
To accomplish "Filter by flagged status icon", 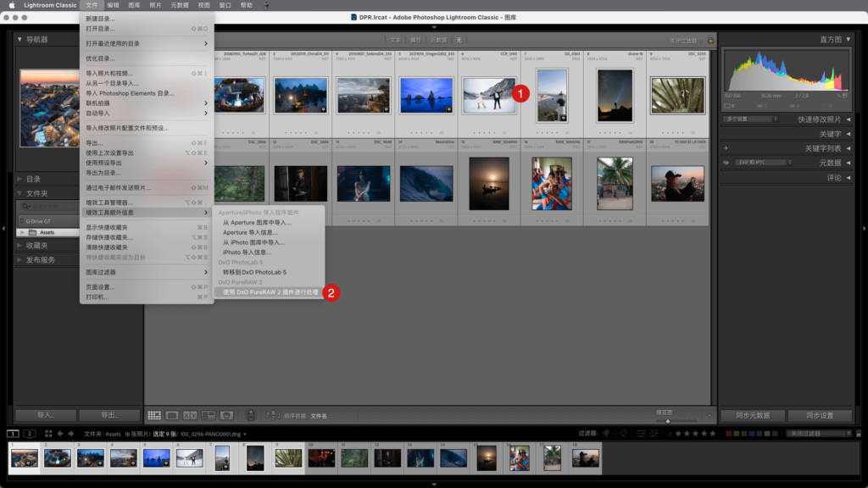I will 607,434.
